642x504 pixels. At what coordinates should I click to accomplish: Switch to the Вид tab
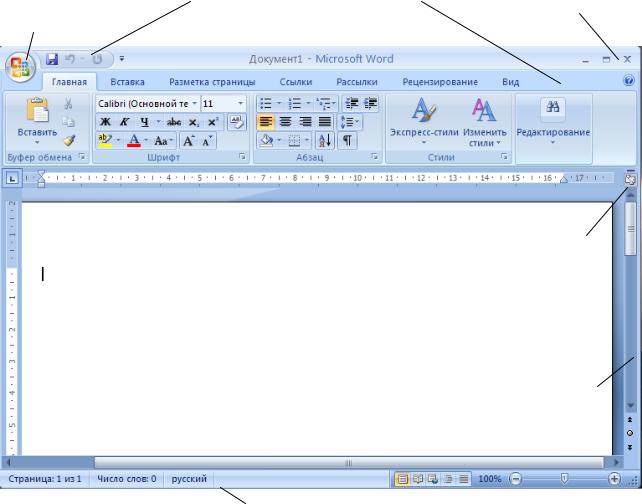[x=510, y=82]
